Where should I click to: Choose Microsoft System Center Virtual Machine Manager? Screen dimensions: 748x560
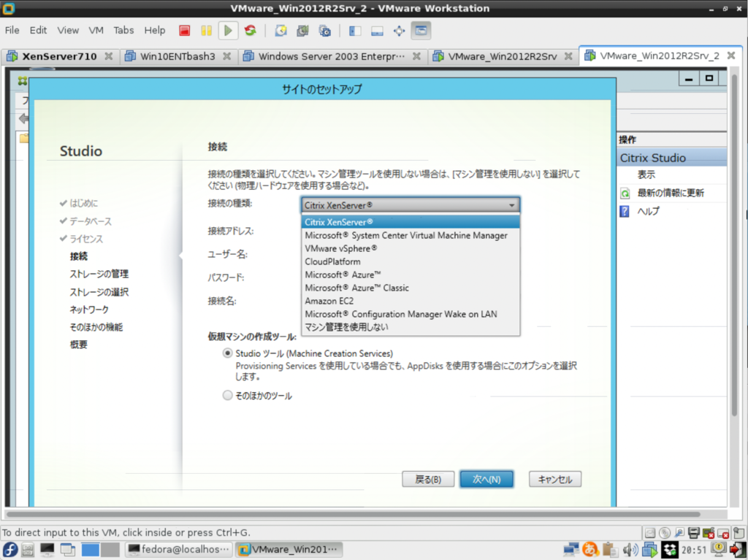click(x=411, y=235)
